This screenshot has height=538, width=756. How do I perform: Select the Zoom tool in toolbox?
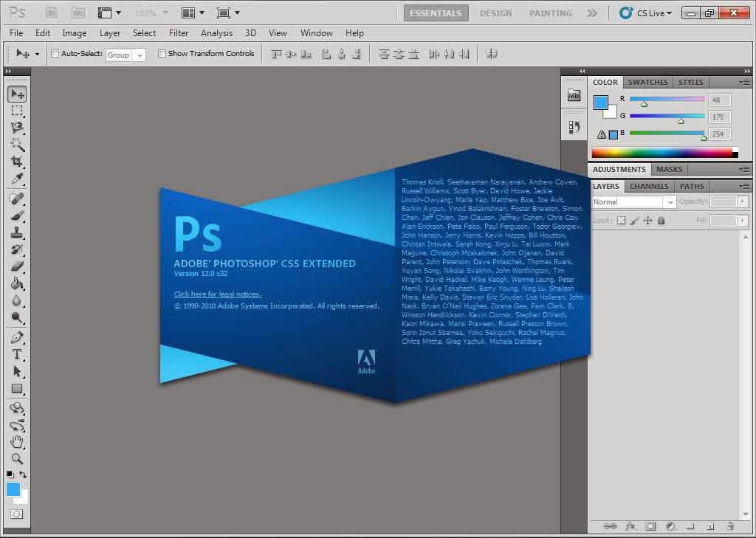(x=17, y=458)
